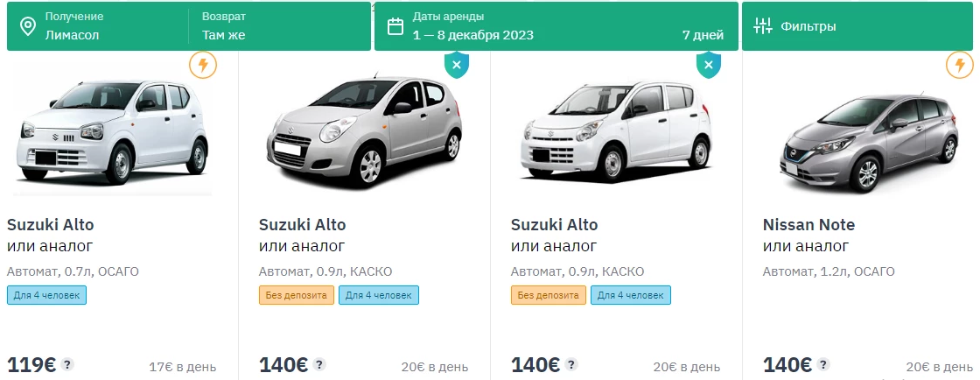Image resolution: width=980 pixels, height=380 pixels.
Task: Click Без депозита tag on third car
Action: point(549,295)
